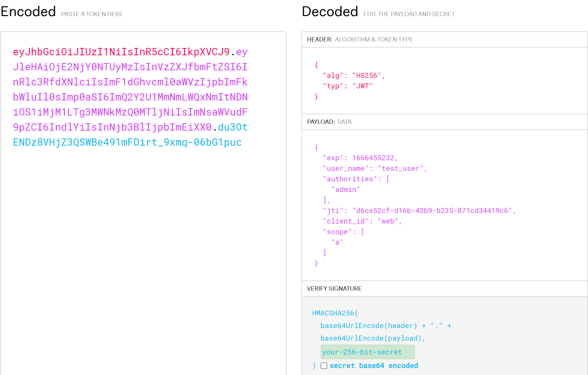Viewport: 588px width, 375px height.
Task: Click the "client_id": "web" line
Action: tap(362, 221)
